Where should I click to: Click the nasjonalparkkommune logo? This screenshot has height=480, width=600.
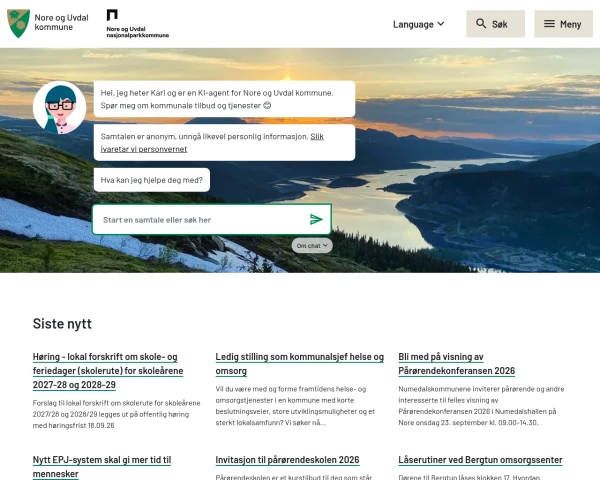137,24
